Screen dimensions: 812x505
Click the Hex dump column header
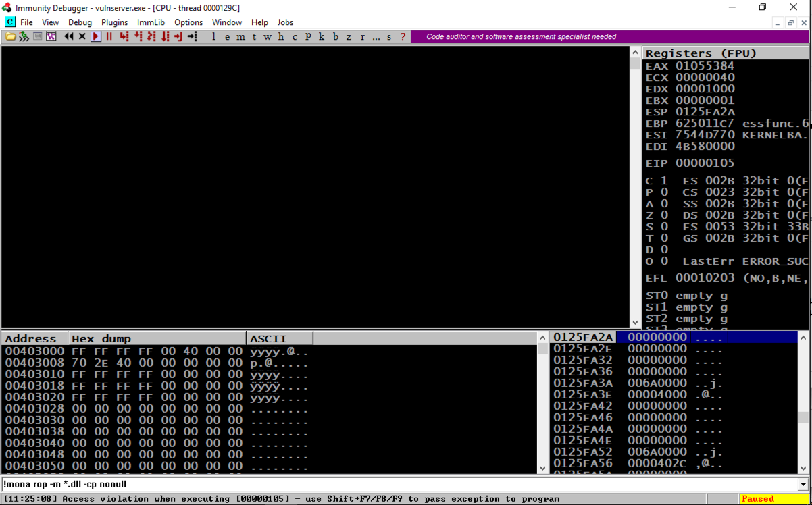(157, 338)
